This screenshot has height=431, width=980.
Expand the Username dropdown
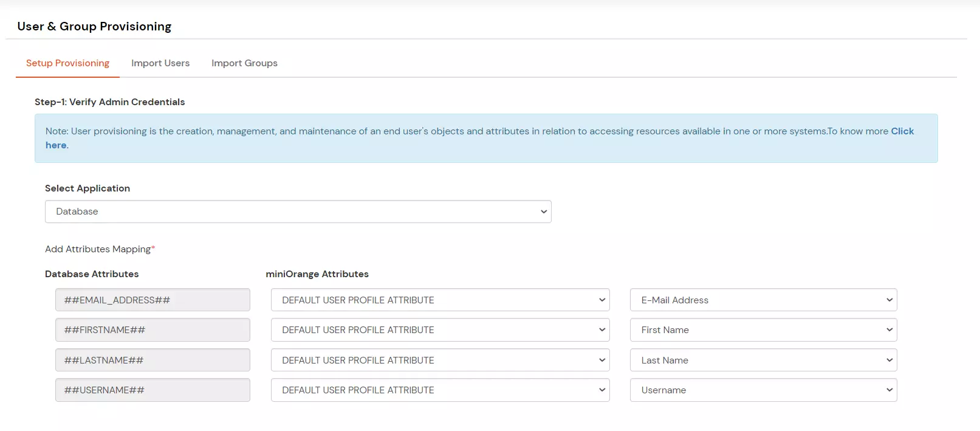(763, 390)
